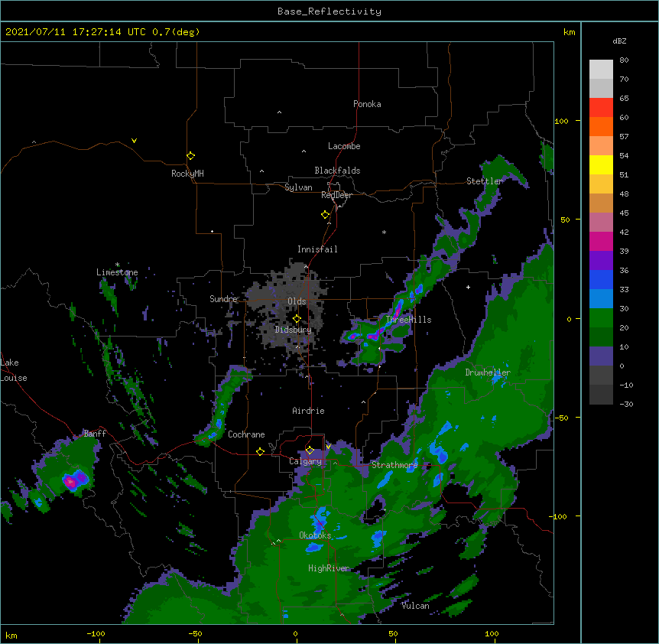
Task: Click the Okotoks town label
Action: point(315,535)
